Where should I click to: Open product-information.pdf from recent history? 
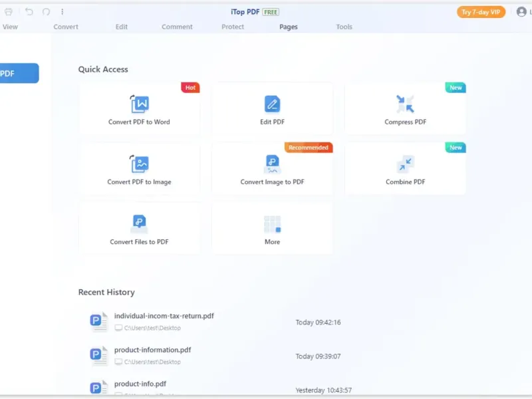pyautogui.click(x=152, y=350)
